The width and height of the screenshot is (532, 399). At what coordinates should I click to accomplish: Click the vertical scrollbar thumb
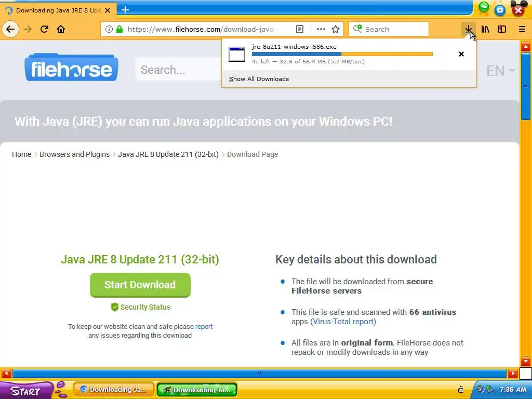click(526, 86)
